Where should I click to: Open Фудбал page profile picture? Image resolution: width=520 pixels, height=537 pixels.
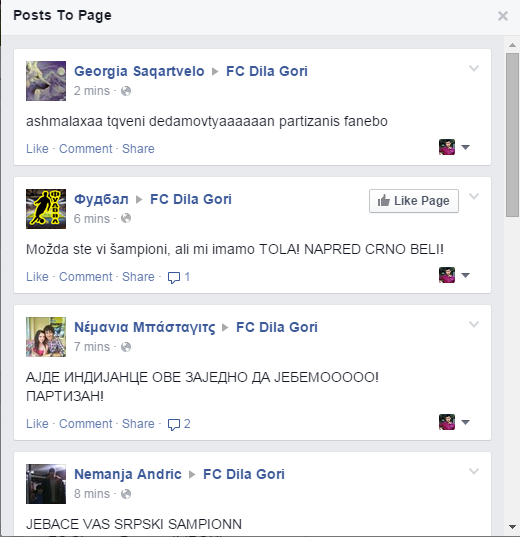(46, 209)
